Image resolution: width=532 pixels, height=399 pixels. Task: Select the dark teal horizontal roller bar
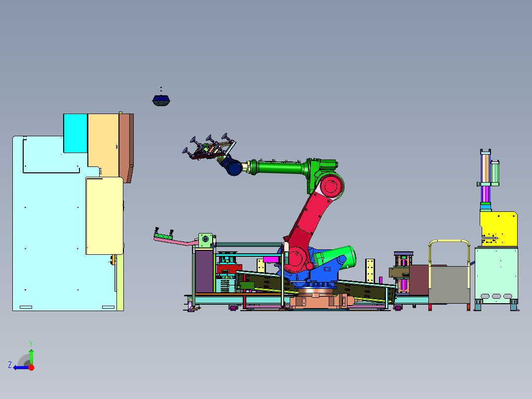(x=249, y=244)
